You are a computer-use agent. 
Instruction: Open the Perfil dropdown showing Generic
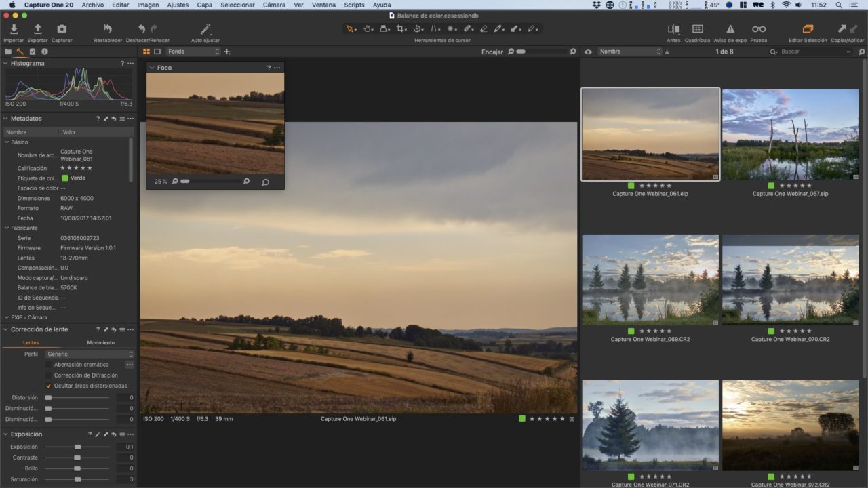[x=90, y=354]
